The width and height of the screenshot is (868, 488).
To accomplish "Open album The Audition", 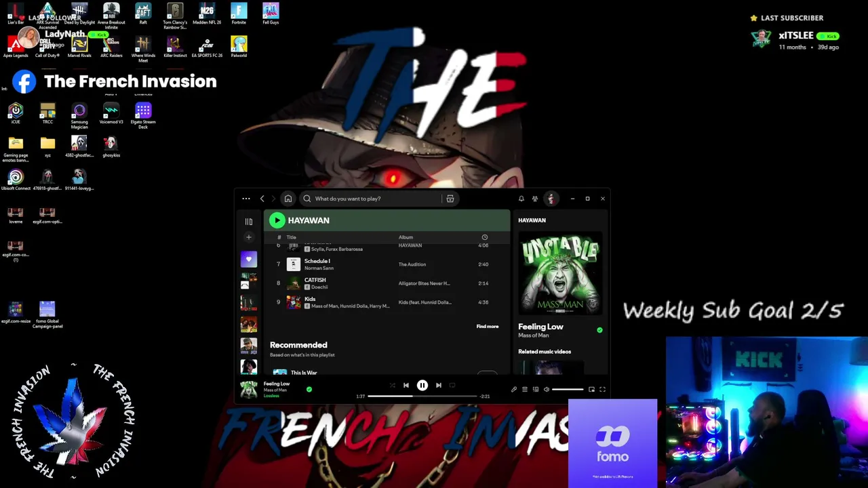I will coord(412,264).
